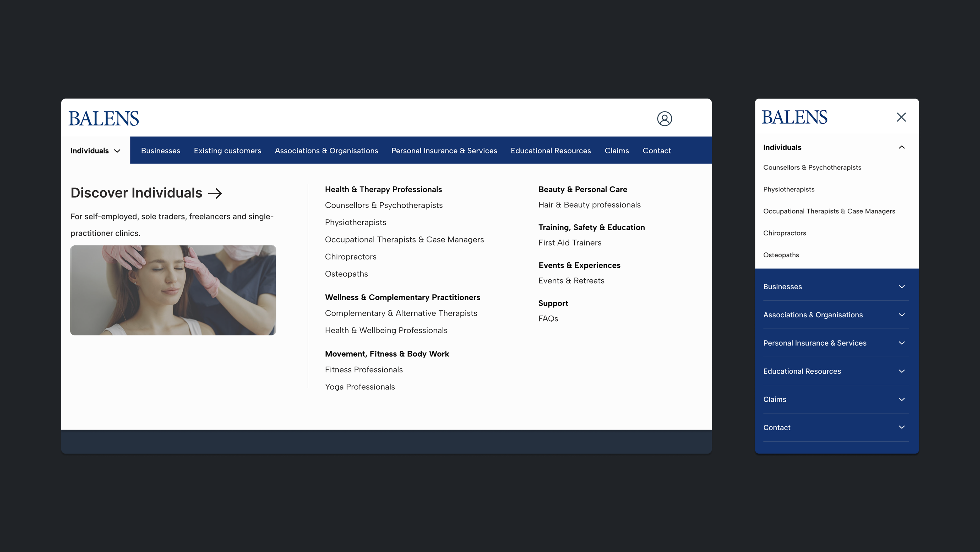
Task: Close the mobile menu with X icon
Action: pyautogui.click(x=901, y=117)
